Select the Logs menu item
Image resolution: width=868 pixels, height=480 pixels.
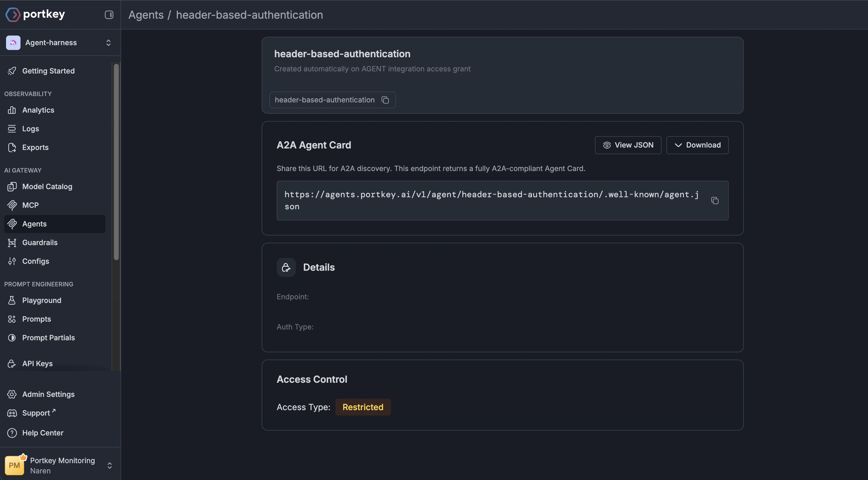[30, 129]
